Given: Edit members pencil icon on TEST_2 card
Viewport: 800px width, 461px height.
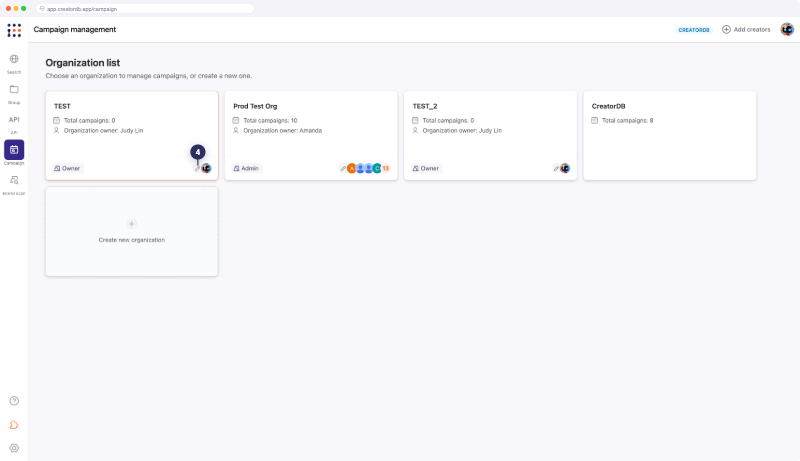Looking at the screenshot, I should pyautogui.click(x=556, y=168).
